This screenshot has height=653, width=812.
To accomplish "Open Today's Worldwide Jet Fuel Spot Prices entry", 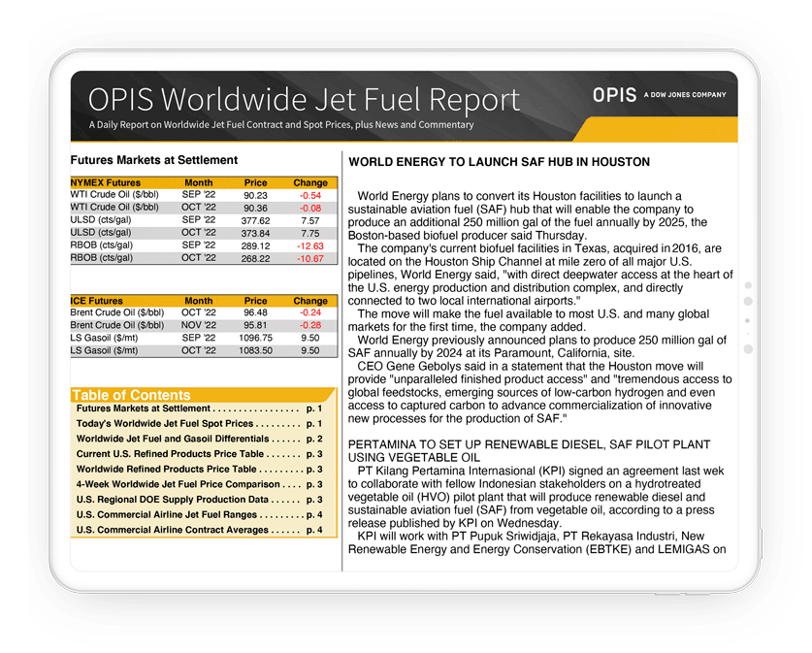I will coord(199,424).
